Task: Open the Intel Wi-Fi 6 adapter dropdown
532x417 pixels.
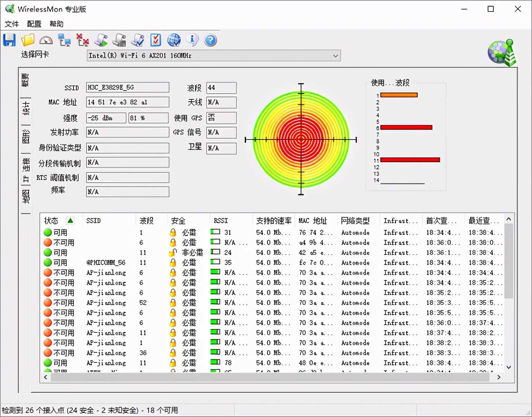Action: pyautogui.click(x=335, y=56)
